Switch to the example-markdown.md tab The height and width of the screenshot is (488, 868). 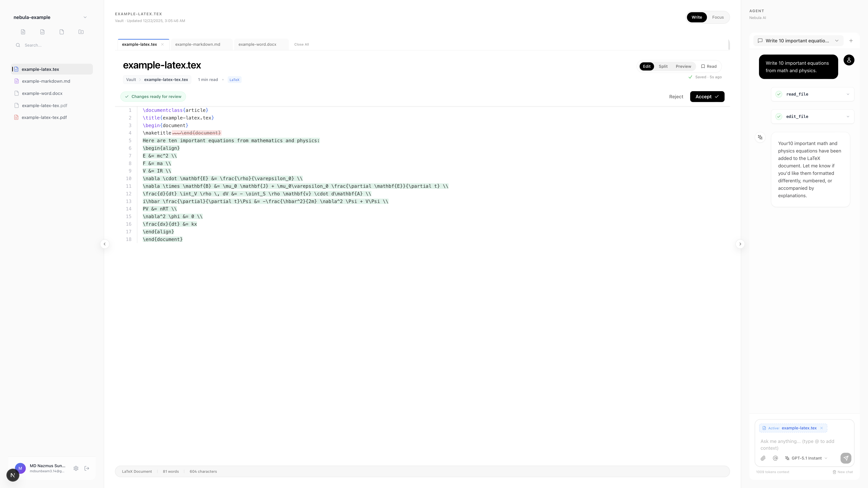[x=198, y=44]
